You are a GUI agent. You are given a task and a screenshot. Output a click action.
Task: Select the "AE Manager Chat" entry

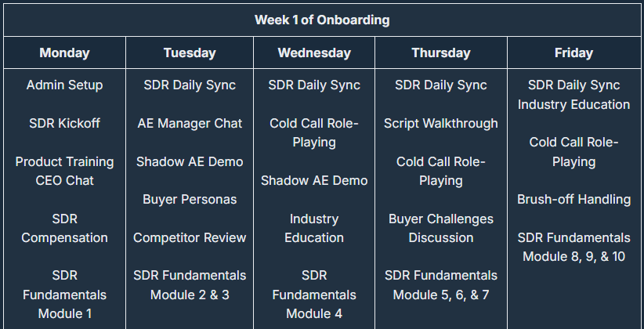pyautogui.click(x=190, y=123)
